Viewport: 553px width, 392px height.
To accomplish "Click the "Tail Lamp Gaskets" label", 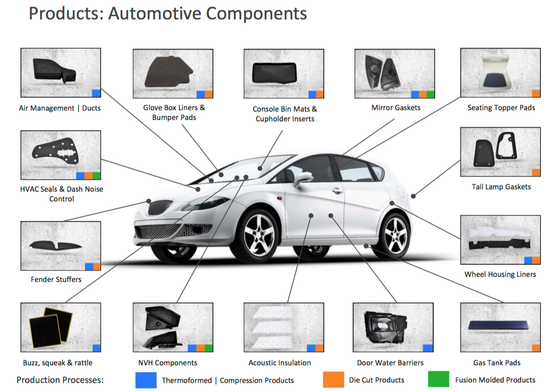I will [x=501, y=187].
